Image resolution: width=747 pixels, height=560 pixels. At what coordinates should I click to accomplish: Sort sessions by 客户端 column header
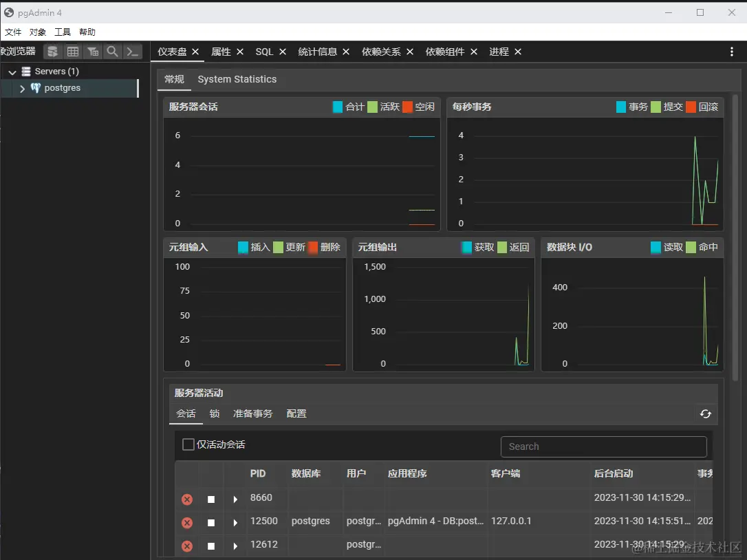pos(506,473)
